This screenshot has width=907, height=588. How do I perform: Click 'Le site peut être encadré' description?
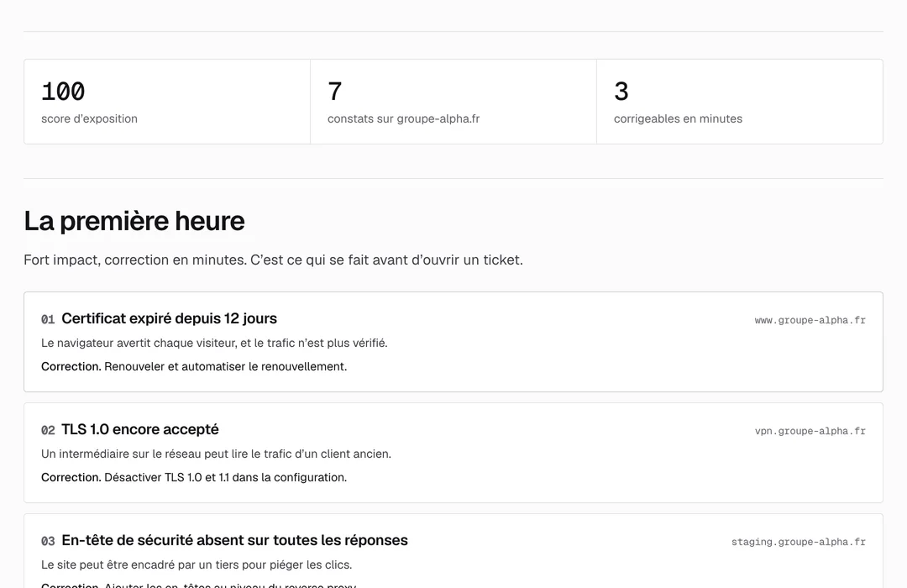click(197, 564)
